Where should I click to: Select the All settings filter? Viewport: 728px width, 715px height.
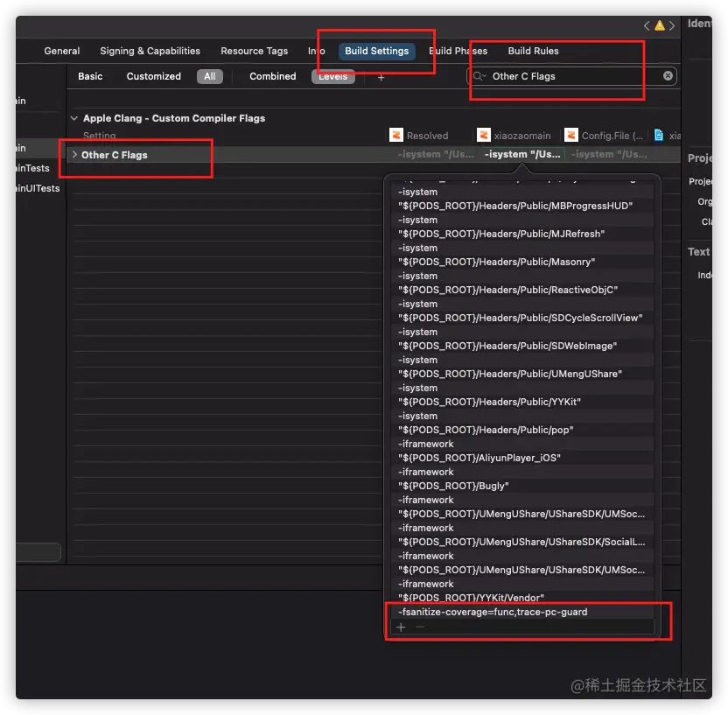210,76
